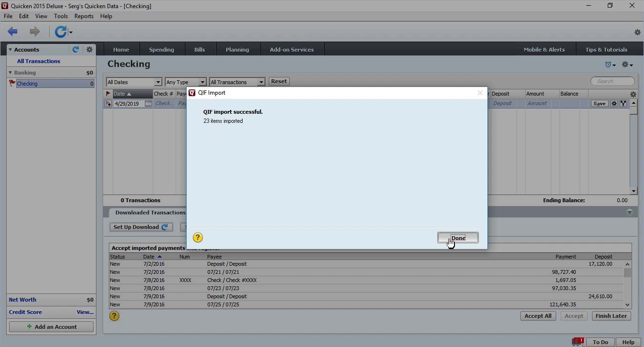Open the Reports menu

84,16
